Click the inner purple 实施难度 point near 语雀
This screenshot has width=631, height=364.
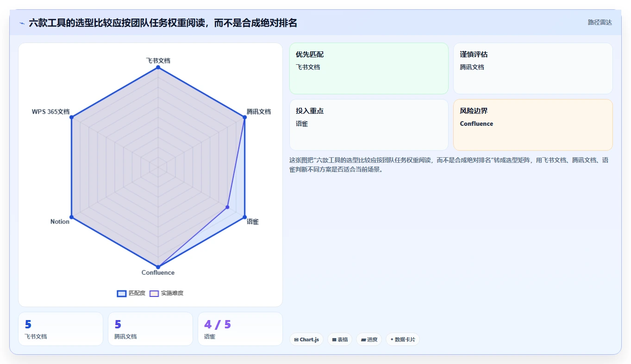coord(227,207)
